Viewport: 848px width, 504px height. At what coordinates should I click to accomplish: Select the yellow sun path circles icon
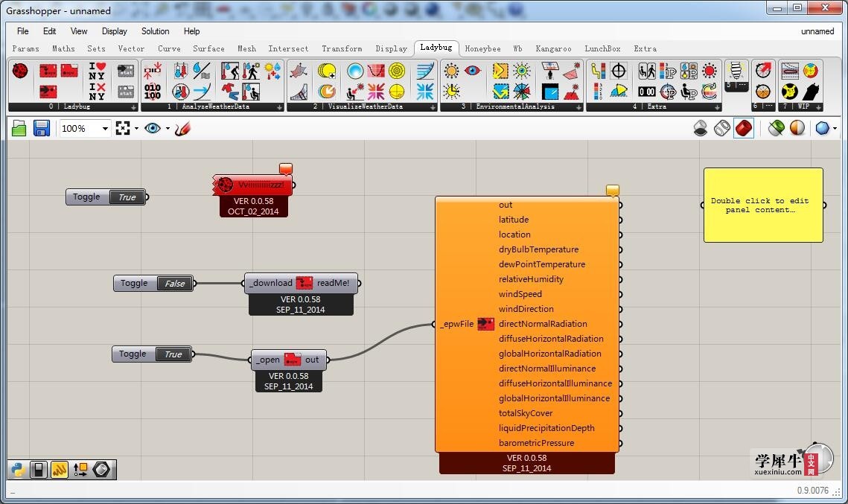(x=327, y=71)
